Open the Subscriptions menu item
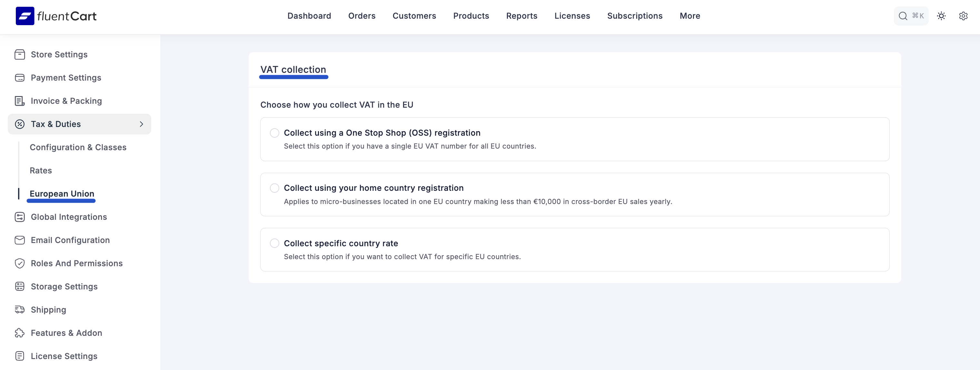The width and height of the screenshot is (980, 370). 635,15
